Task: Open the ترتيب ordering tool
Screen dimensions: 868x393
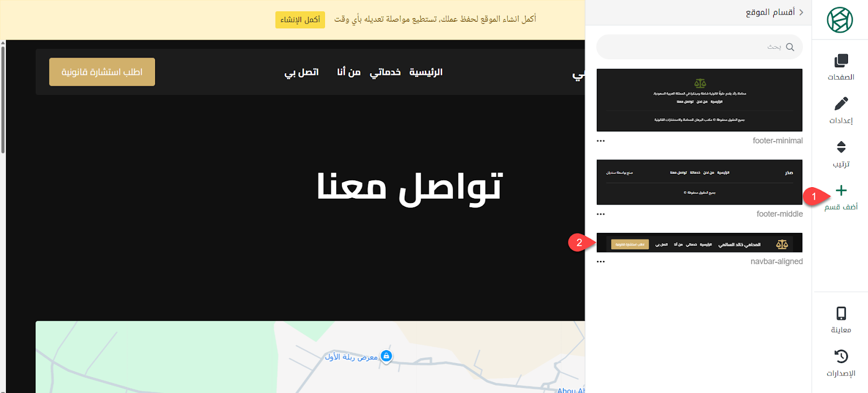Action: pyautogui.click(x=841, y=154)
